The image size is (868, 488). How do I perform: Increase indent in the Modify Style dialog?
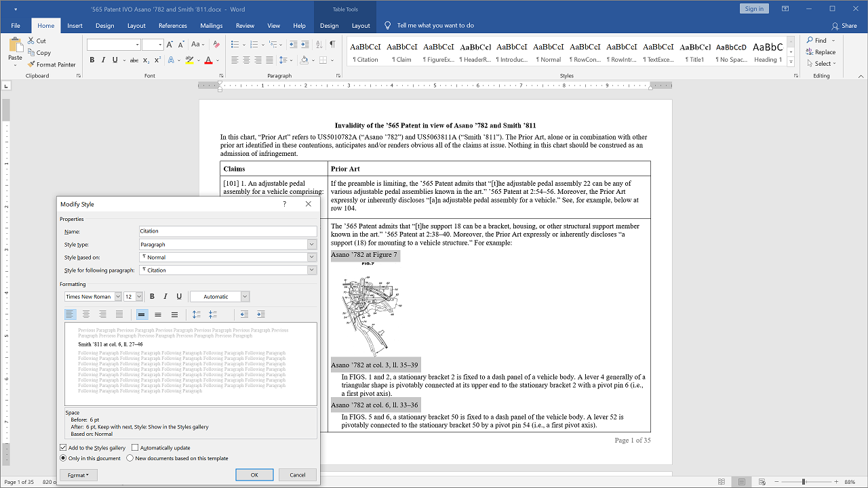pyautogui.click(x=261, y=314)
